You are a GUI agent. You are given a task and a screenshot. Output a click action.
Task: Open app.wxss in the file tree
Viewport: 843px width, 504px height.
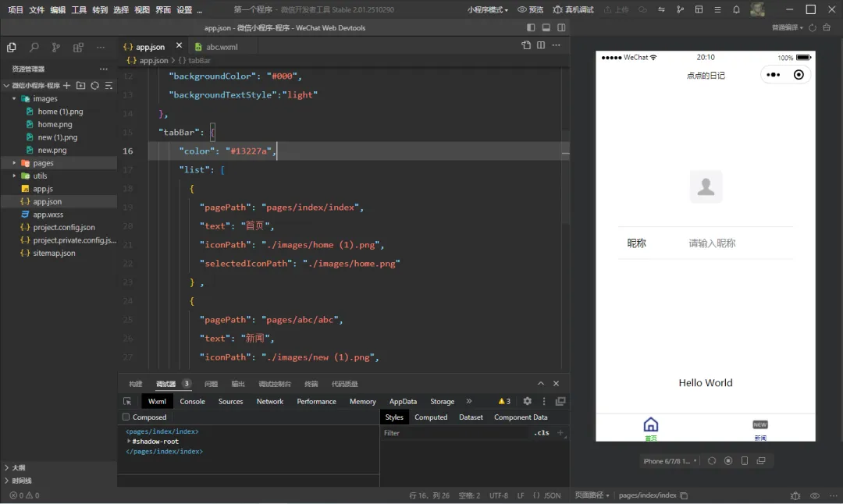pyautogui.click(x=48, y=215)
